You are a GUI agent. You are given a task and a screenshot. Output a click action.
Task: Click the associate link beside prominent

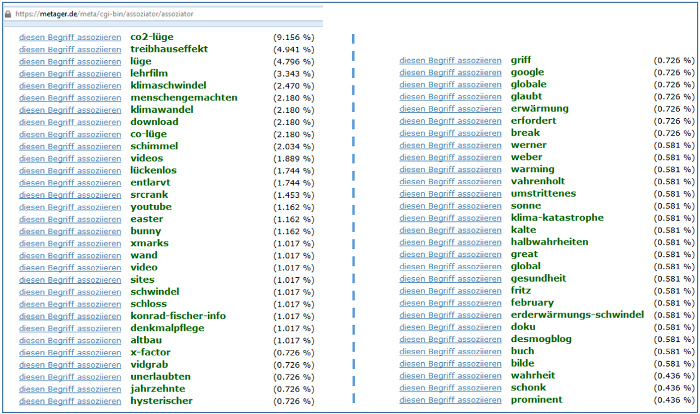pyautogui.click(x=450, y=400)
